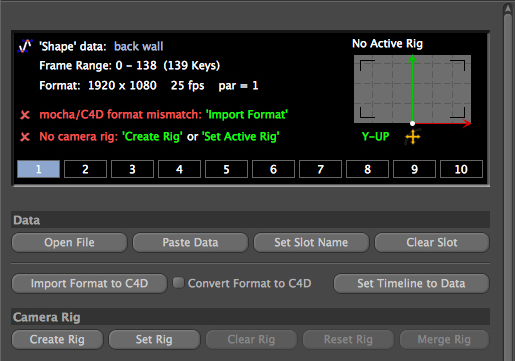This screenshot has height=361, width=515.
Task: Select data slot 5
Action: 226,169
